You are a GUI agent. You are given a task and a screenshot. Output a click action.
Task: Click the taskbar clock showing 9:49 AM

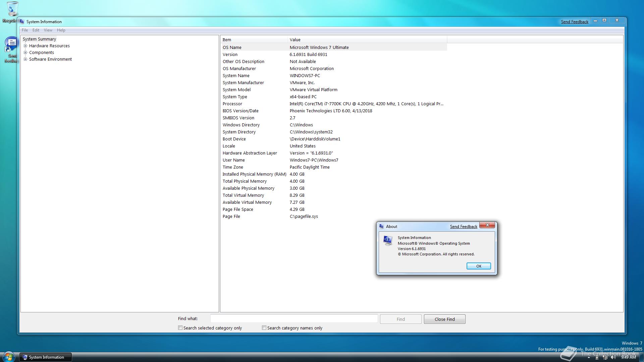coord(628,357)
